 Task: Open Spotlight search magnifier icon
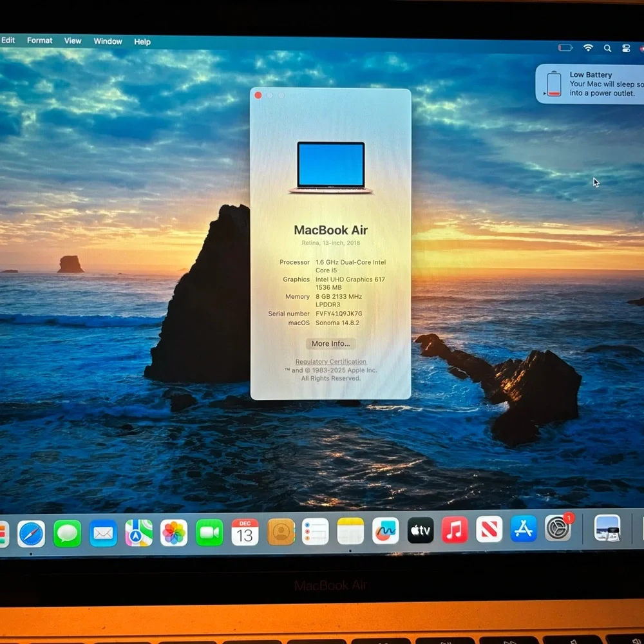[x=607, y=48]
